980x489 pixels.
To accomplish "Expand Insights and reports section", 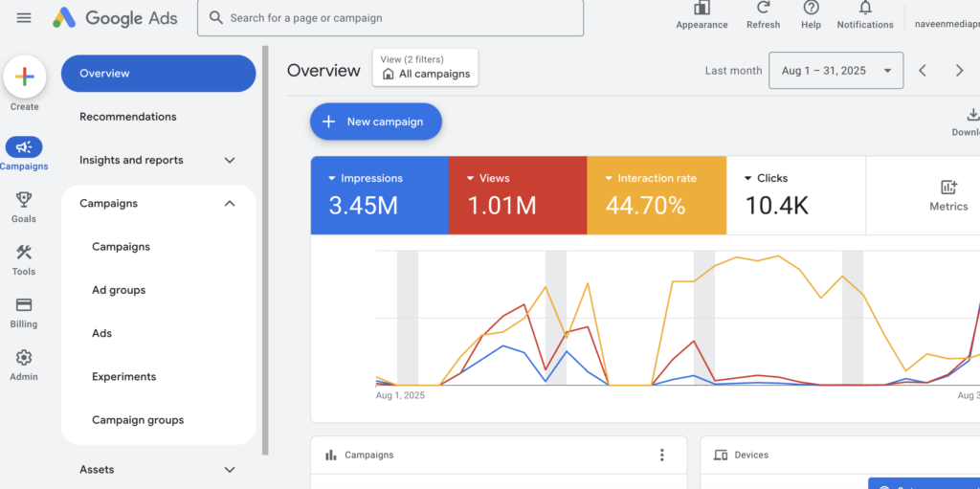I will 229,161.
